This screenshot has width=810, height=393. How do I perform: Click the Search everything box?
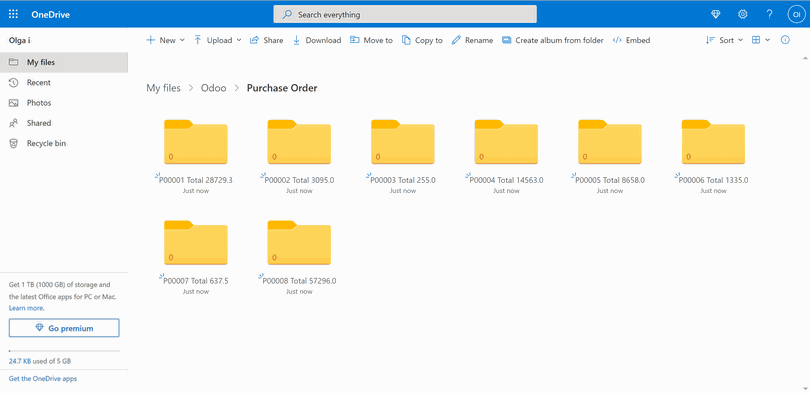405,14
